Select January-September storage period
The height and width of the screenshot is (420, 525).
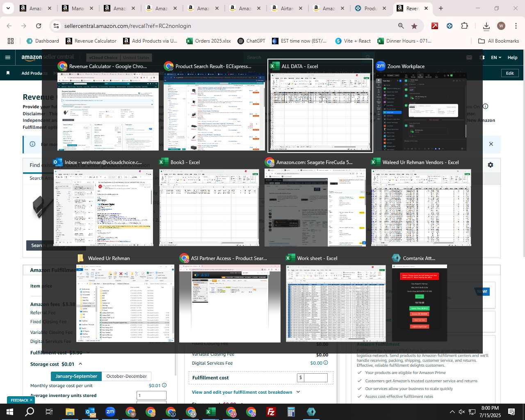click(x=76, y=376)
